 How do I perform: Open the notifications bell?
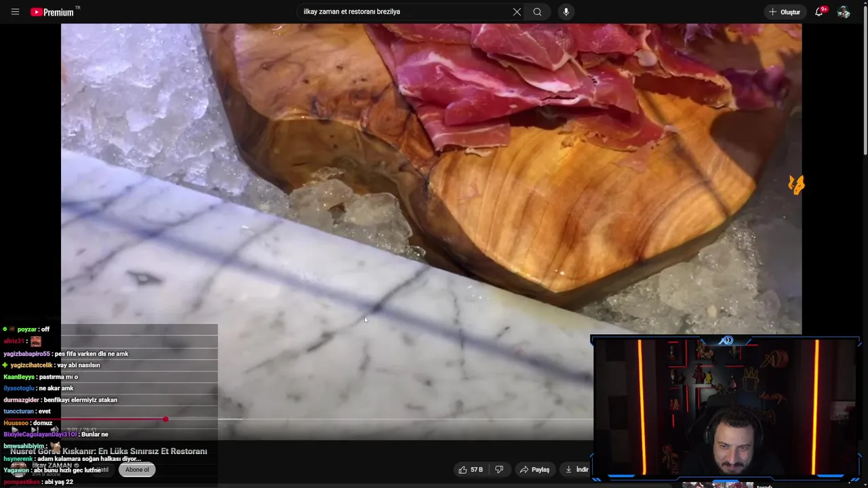pyautogui.click(x=819, y=12)
